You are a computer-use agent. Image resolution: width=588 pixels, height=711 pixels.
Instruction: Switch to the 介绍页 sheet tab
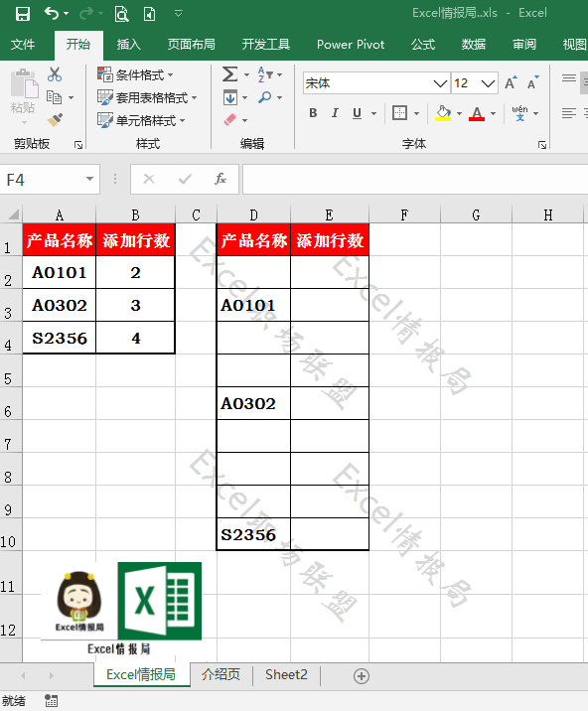(x=220, y=674)
